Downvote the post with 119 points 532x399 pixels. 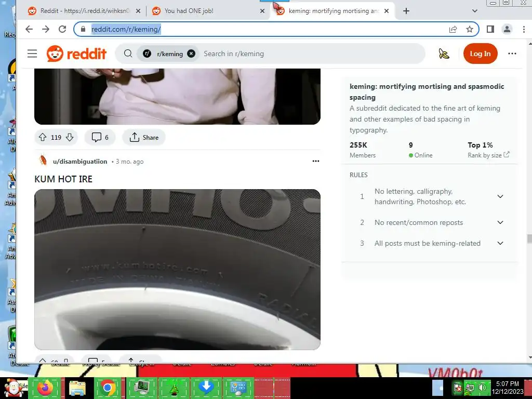click(x=70, y=137)
